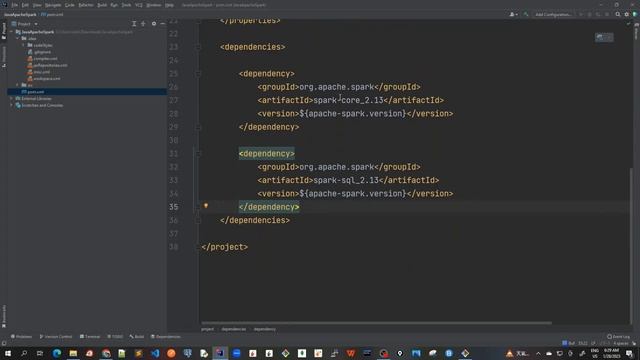Click the Load Maven Changes floating button
Image resolution: width=640 pixels, height=360 pixels.
tap(604, 37)
